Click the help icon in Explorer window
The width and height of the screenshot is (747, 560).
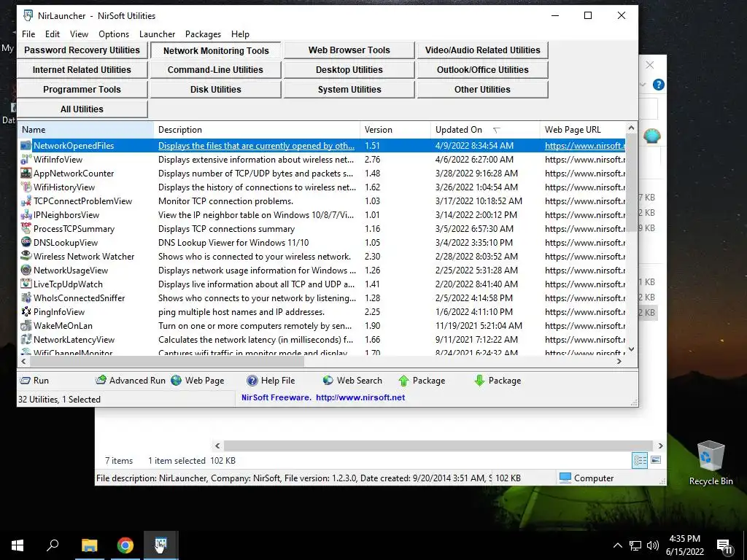[x=659, y=85]
